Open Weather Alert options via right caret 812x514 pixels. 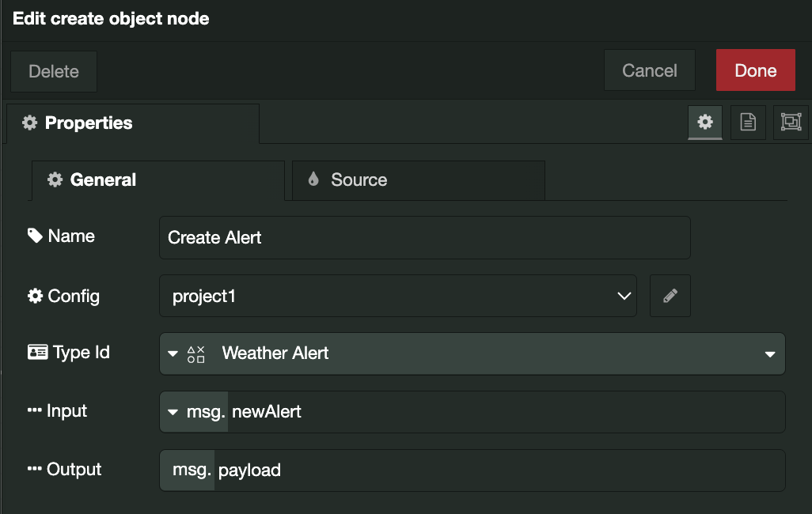pyautogui.click(x=769, y=354)
